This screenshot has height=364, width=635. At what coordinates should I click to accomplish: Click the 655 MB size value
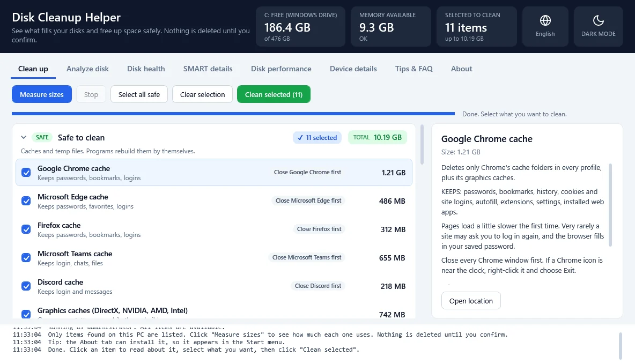392,257
